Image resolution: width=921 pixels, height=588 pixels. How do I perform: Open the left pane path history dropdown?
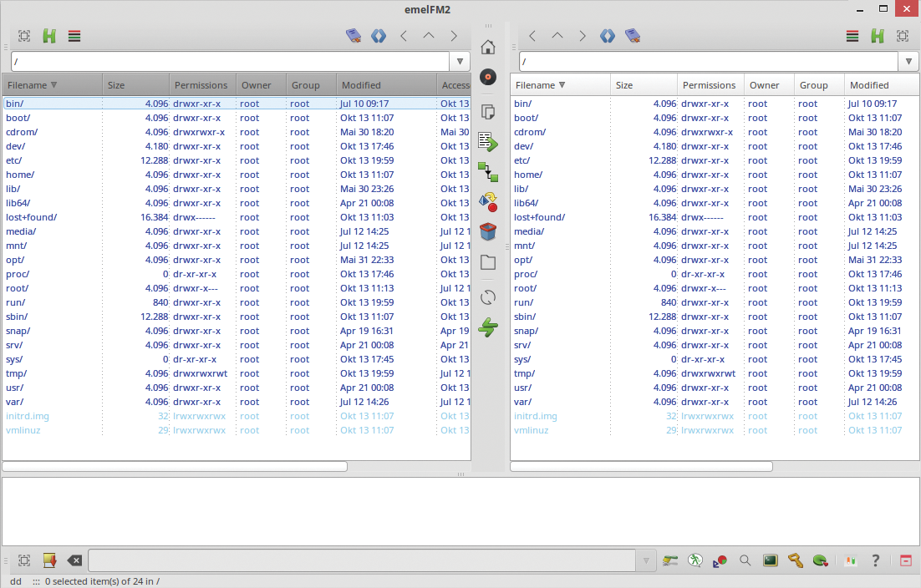pyautogui.click(x=460, y=61)
